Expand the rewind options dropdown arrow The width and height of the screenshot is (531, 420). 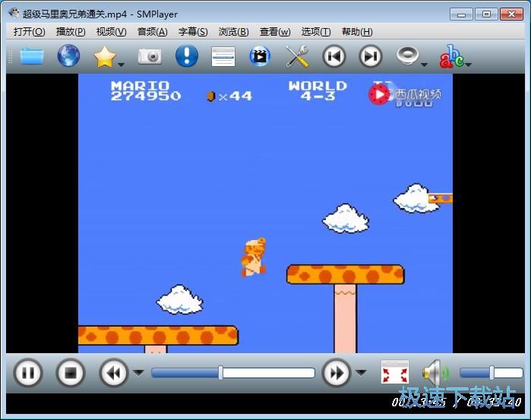tap(138, 373)
